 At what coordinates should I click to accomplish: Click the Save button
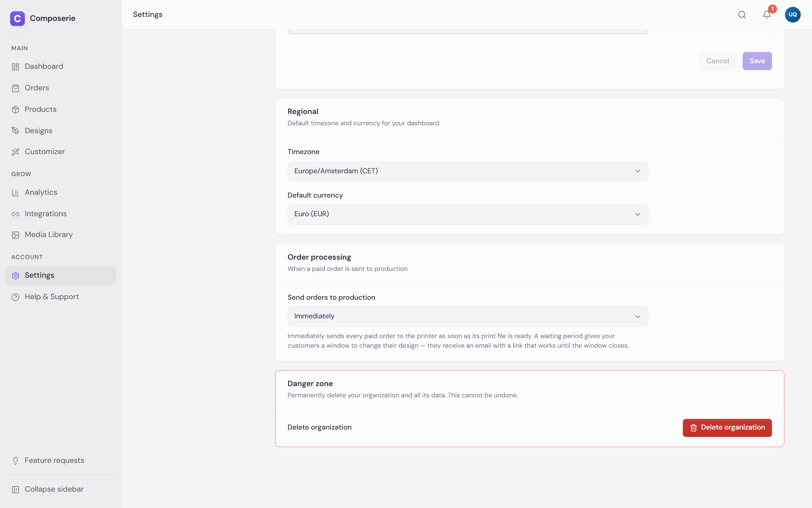(x=757, y=61)
